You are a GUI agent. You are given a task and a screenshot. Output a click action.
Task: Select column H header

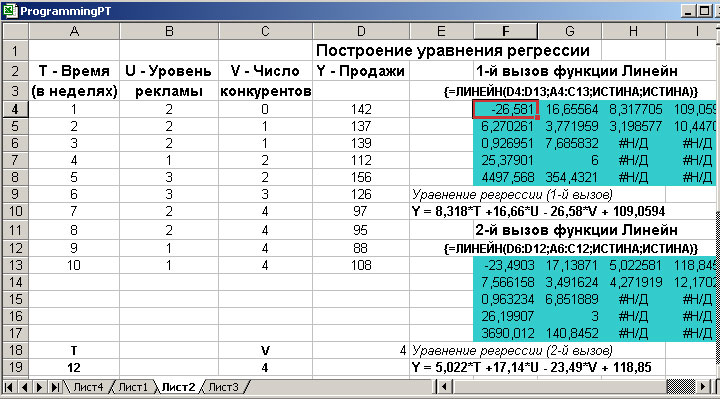[x=633, y=31]
